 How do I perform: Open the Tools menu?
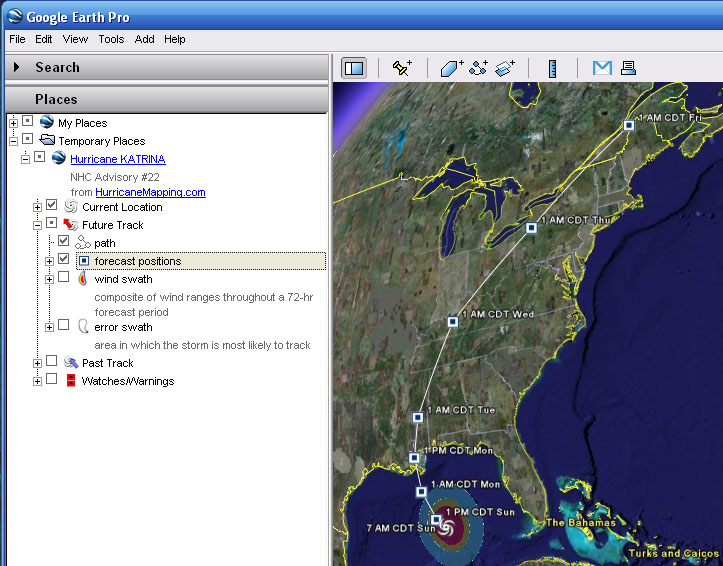111,39
